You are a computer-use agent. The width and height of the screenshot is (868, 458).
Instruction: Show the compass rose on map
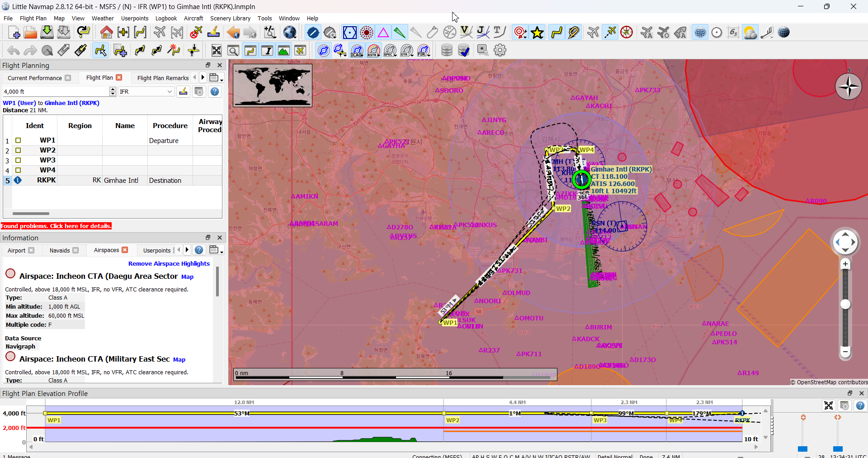627,33
